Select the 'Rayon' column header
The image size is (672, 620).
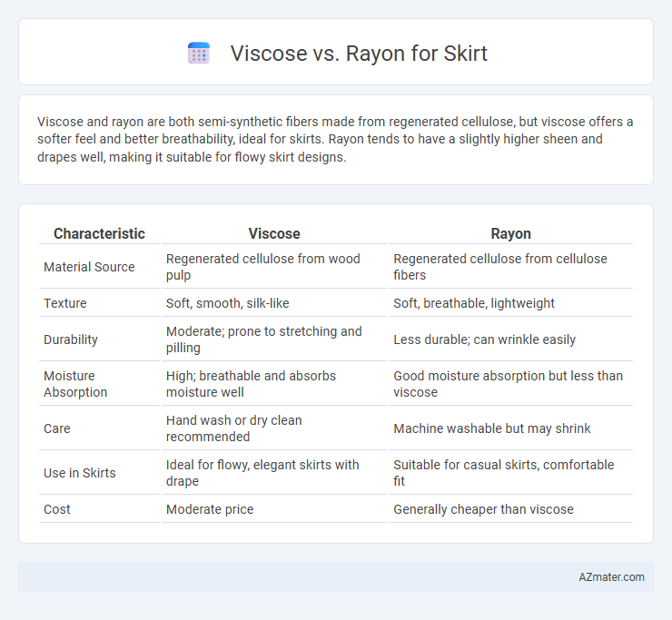point(511,233)
